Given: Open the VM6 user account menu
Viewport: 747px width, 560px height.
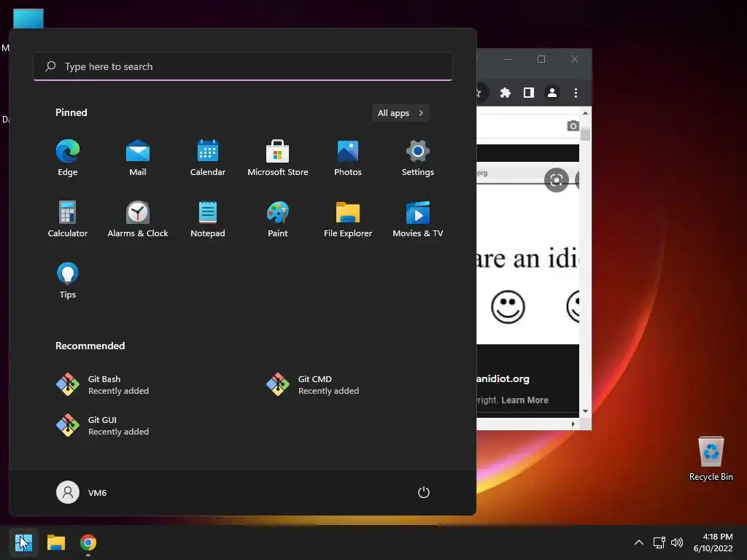Looking at the screenshot, I should click(82, 492).
